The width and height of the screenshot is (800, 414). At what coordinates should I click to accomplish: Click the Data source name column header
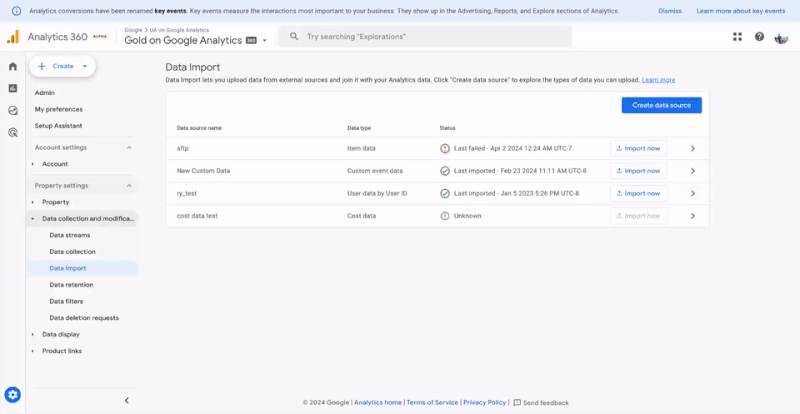(x=199, y=128)
